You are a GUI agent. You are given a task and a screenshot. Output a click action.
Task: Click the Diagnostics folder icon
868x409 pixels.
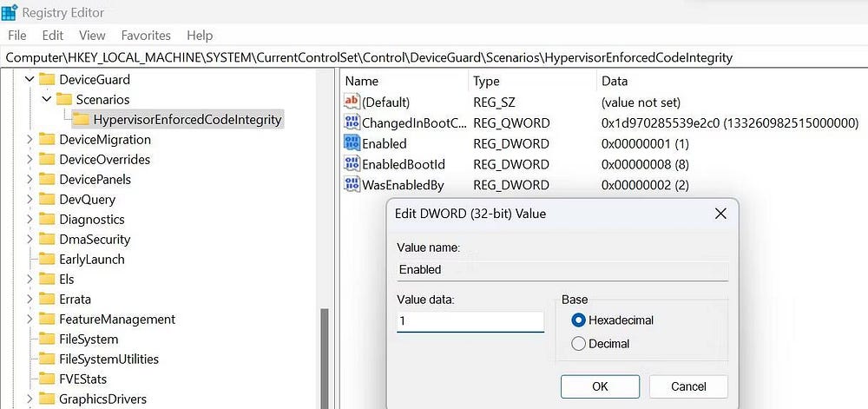(x=47, y=219)
